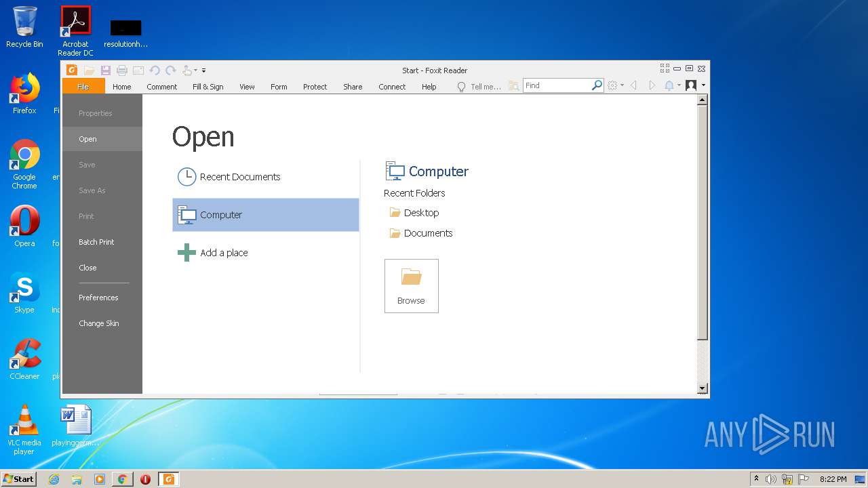This screenshot has width=868, height=488.
Task: Select Recent Documents in the Open list
Action: [x=266, y=177]
